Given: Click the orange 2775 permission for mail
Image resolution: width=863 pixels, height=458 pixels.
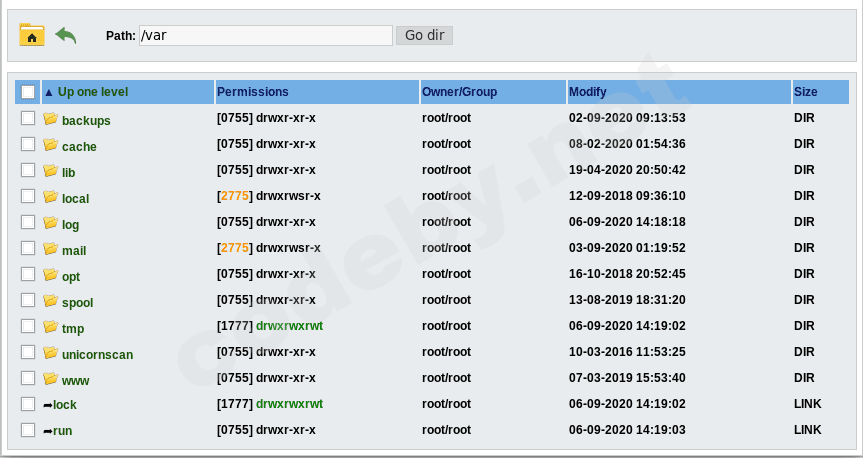Looking at the screenshot, I should [x=235, y=248].
